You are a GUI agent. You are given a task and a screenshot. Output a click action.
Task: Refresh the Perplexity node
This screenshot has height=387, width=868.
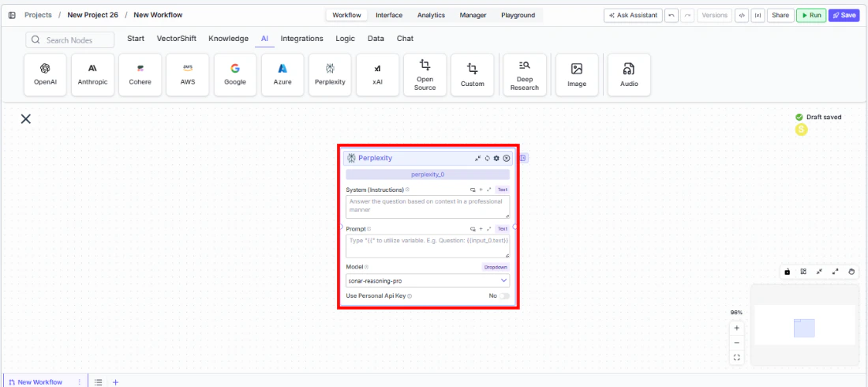point(487,158)
